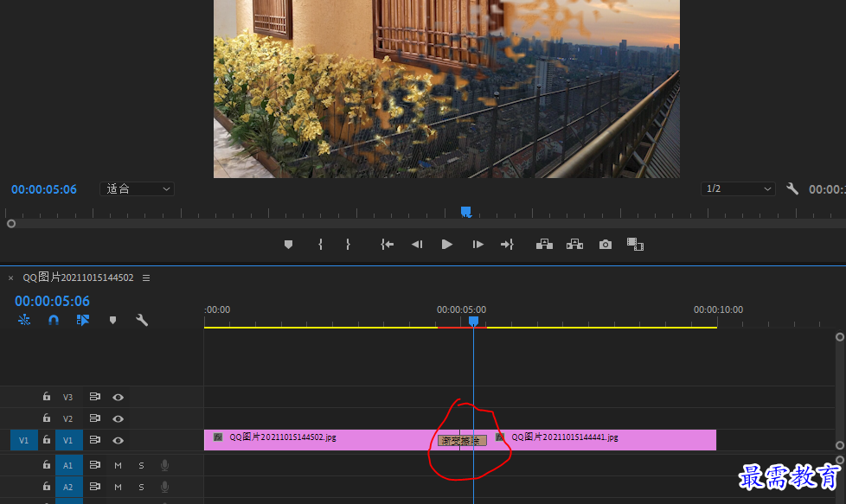Target the V3 track
The height and width of the screenshot is (504, 846).
click(68, 398)
